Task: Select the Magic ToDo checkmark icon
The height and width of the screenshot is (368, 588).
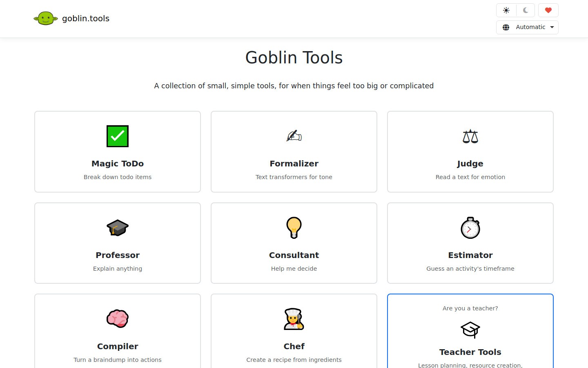Action: tap(117, 136)
